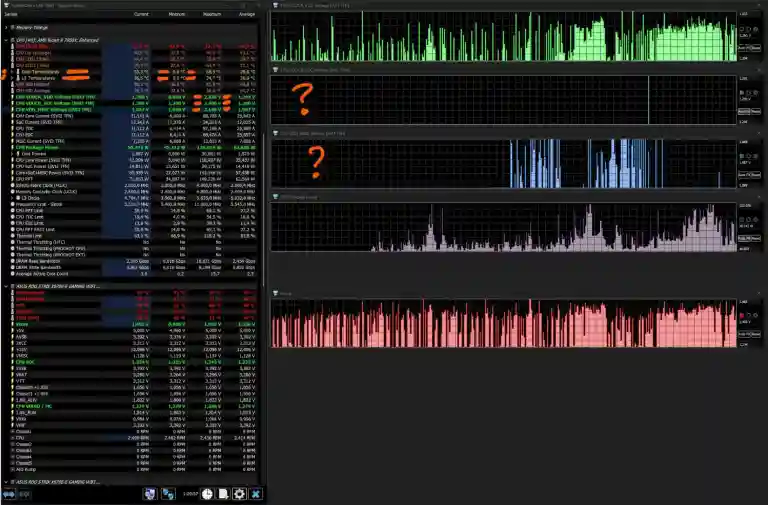Select the Infinity Fabric Clock (FCLK) row

point(133,186)
